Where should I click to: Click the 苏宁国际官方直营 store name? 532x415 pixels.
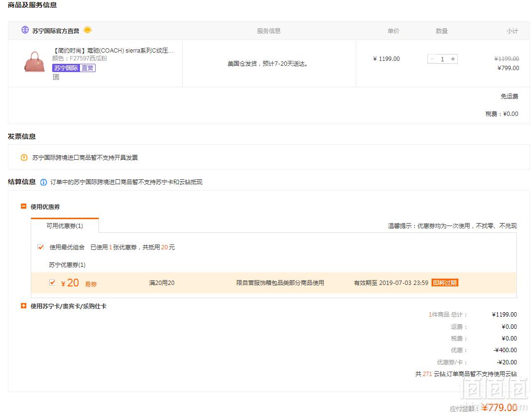point(56,31)
